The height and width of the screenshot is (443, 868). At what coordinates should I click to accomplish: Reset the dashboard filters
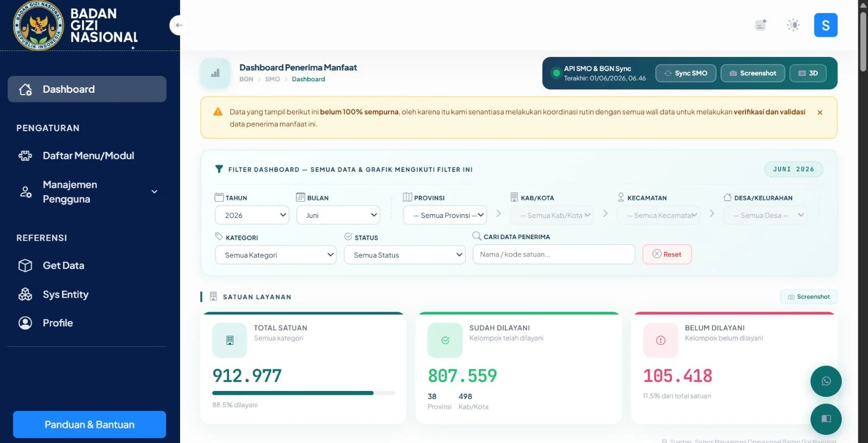(667, 254)
